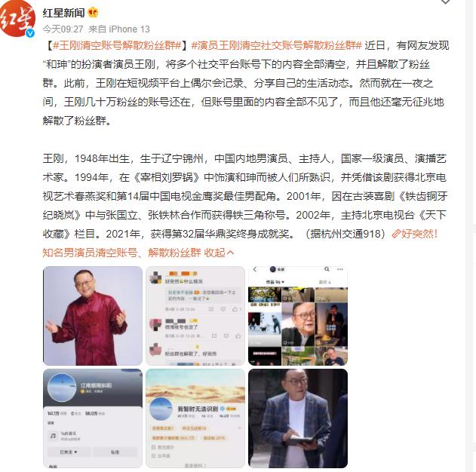
Task: Open the desert banner profile screenshot thumbnail
Action: [195, 418]
